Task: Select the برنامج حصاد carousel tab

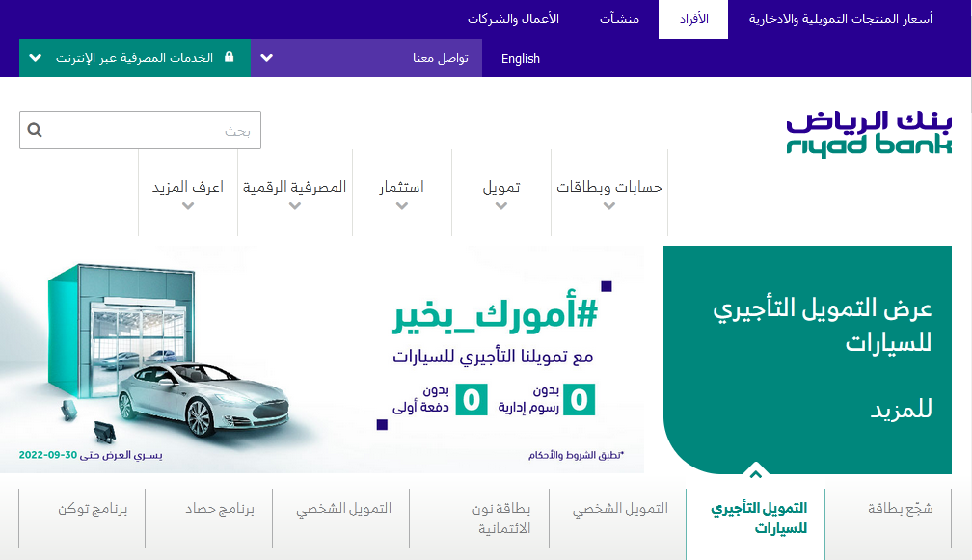Action: pos(220,509)
